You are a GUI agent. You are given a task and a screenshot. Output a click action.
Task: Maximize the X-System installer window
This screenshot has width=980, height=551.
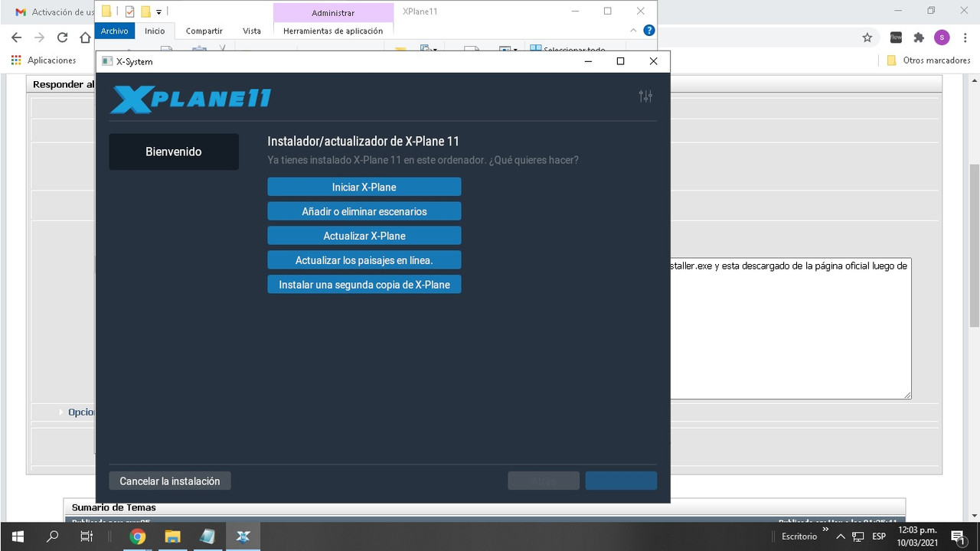point(620,61)
